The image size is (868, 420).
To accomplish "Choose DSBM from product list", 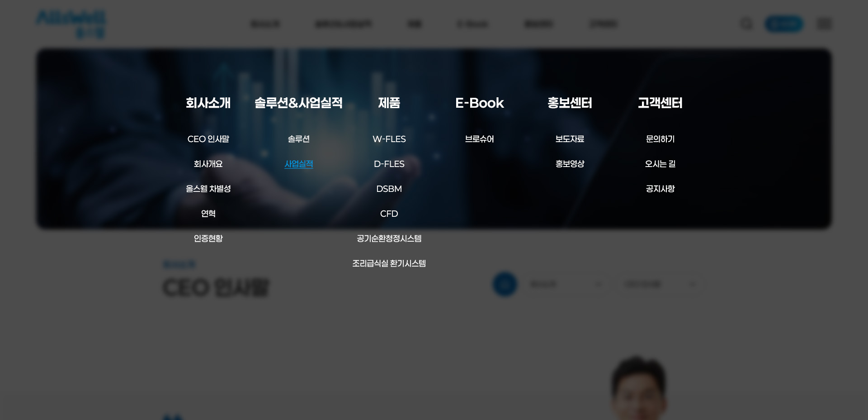I will 389,189.
